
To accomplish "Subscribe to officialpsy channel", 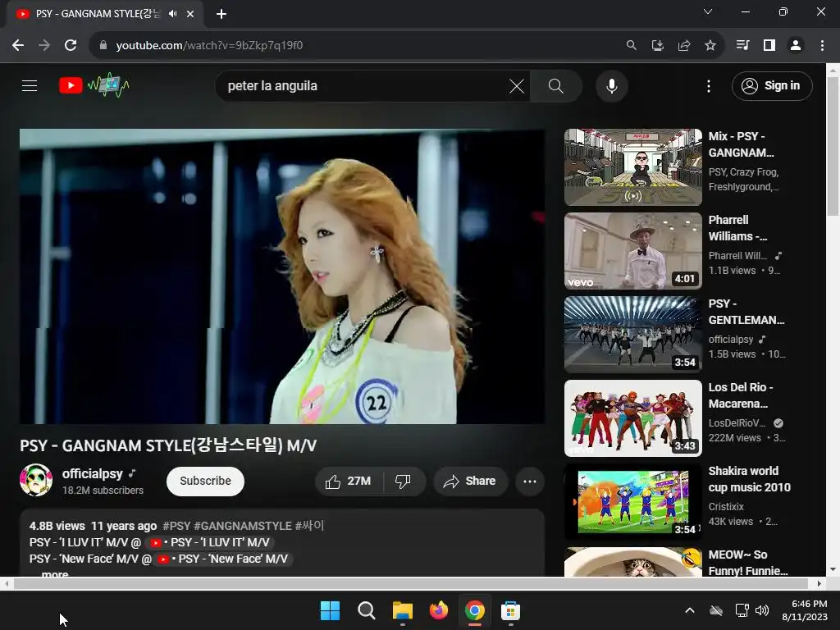I will [x=205, y=481].
